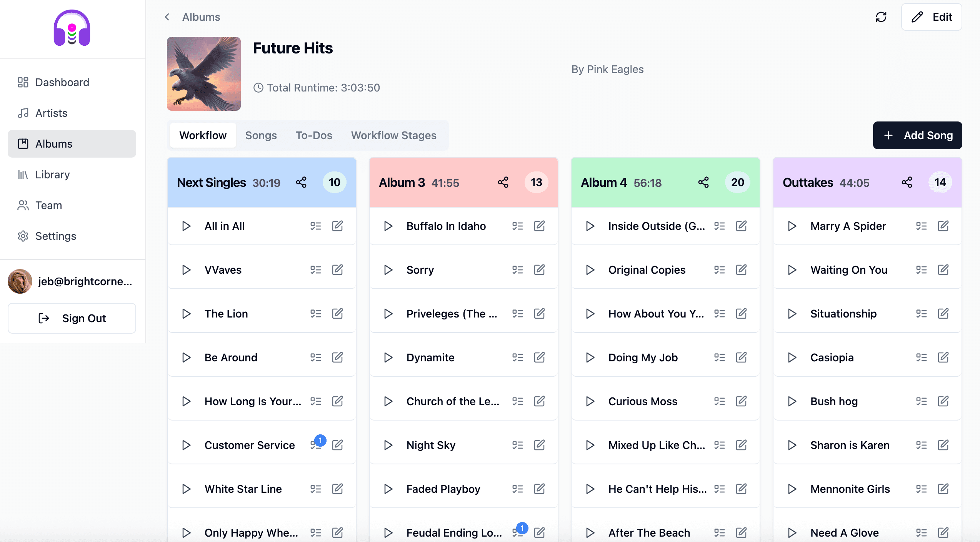Open the Future Hits album artwork
The image size is (980, 542).
tap(204, 74)
